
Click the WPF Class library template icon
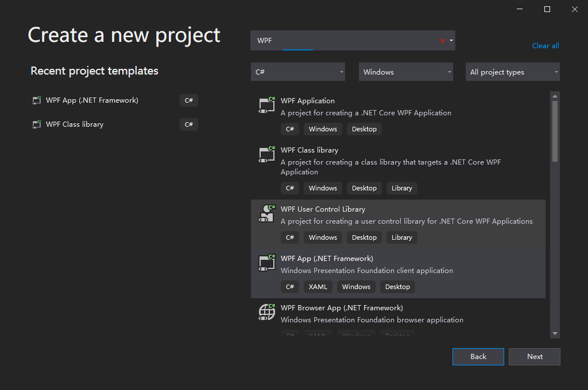point(266,154)
